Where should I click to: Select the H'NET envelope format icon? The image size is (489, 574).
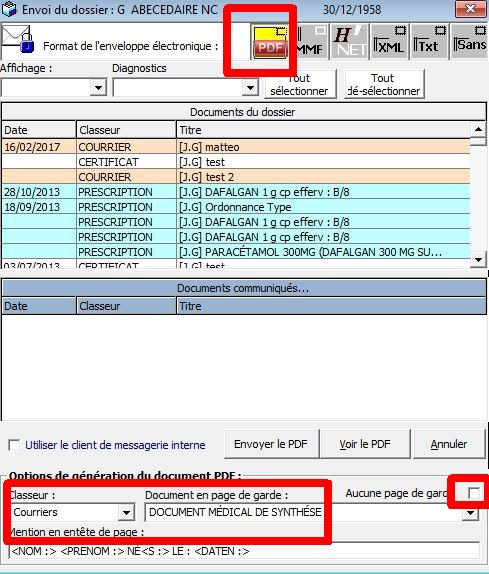coord(350,41)
